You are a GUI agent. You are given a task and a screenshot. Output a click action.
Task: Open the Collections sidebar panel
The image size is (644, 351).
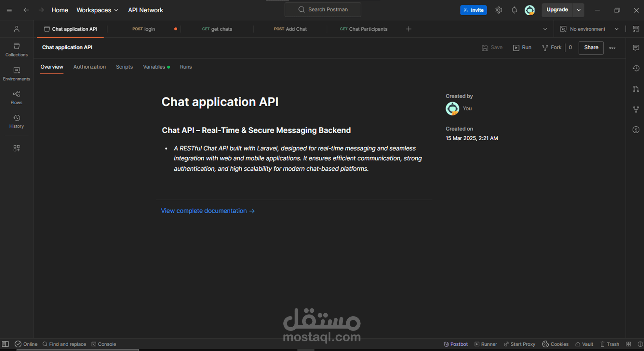tap(16, 50)
